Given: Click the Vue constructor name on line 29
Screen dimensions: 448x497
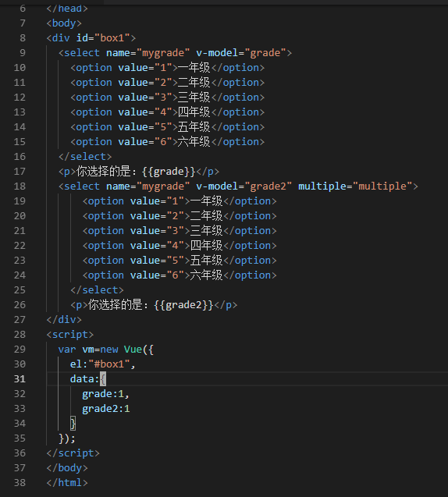Looking at the screenshot, I should tap(133, 350).
